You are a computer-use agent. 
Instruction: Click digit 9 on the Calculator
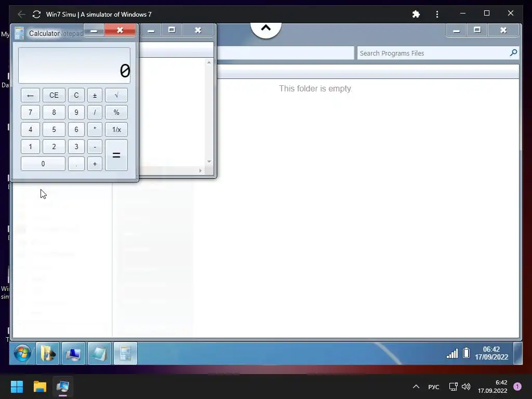coord(76,112)
